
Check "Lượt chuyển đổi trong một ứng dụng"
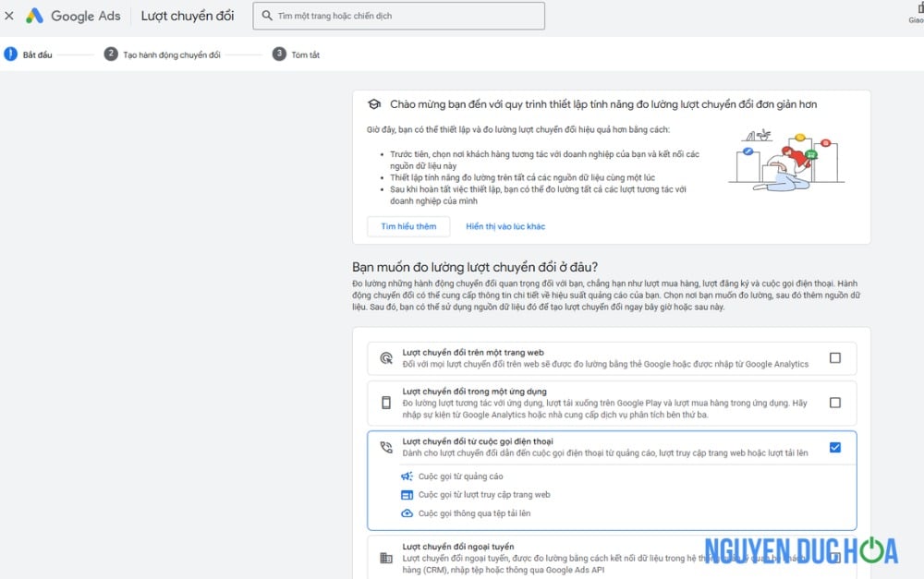point(834,403)
